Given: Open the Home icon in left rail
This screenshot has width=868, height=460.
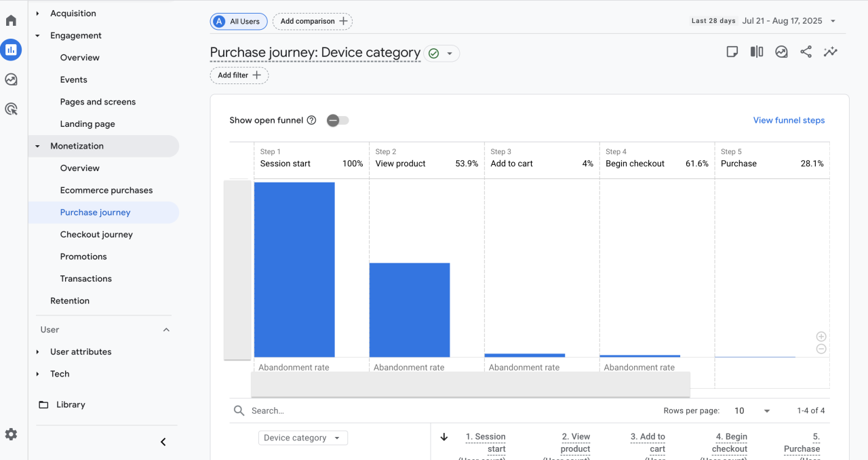Looking at the screenshot, I should point(11,20).
